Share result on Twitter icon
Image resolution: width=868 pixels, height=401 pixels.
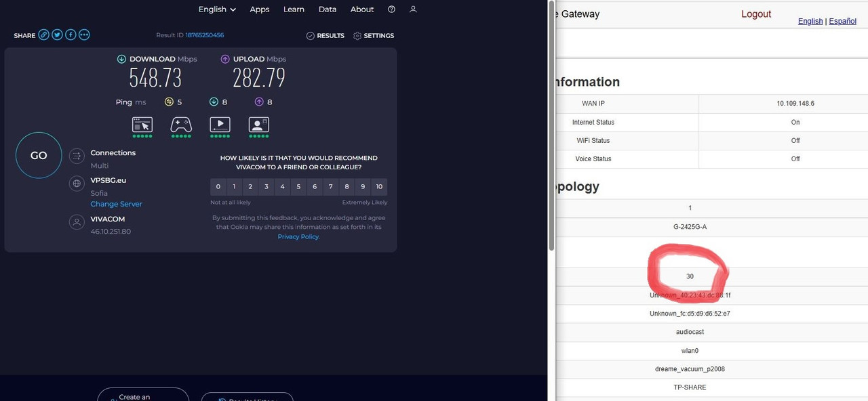[x=57, y=35]
